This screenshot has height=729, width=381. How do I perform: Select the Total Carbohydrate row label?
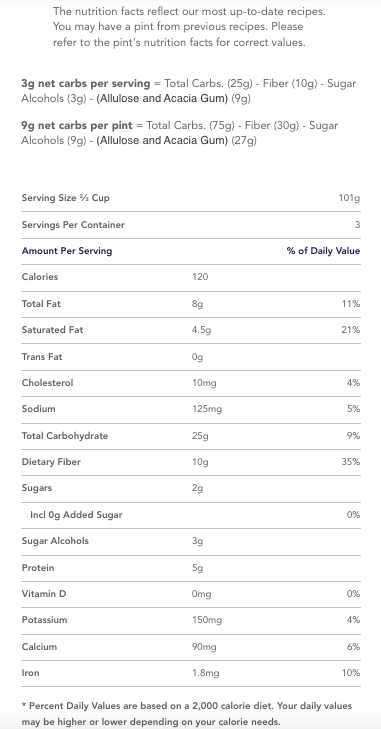[x=65, y=436]
